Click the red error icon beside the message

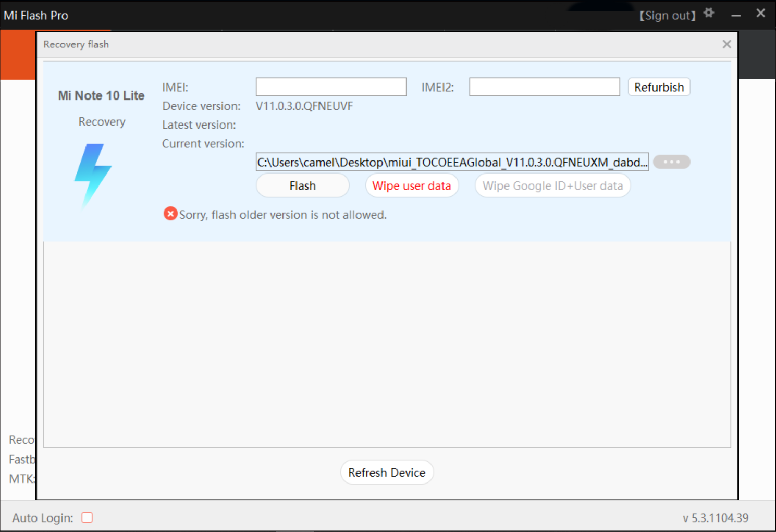(x=170, y=214)
